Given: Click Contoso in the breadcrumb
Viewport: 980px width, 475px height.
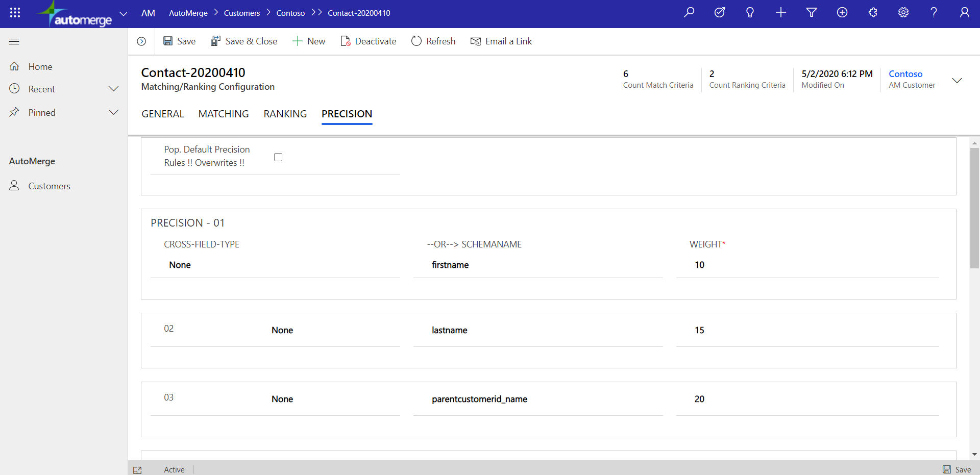Looking at the screenshot, I should 290,13.
